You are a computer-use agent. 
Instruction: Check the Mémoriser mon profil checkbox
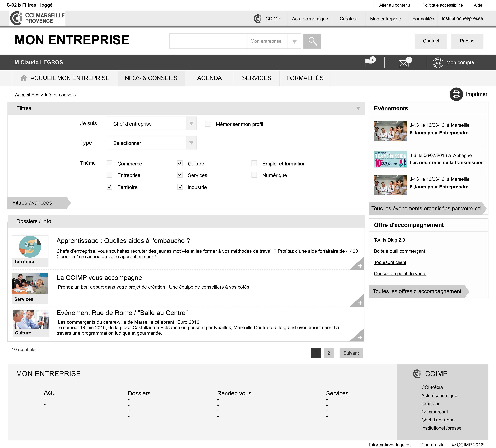[x=208, y=124]
